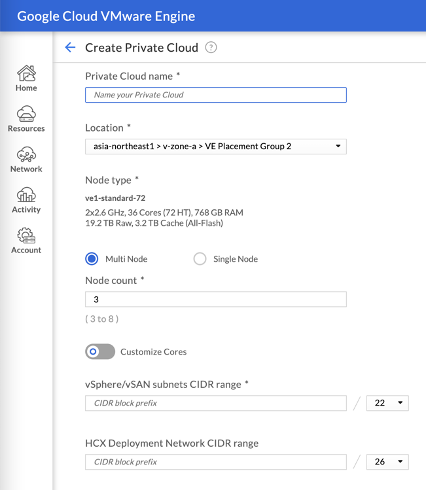
Task: Open the Network sidebar icon
Action: 26,154
